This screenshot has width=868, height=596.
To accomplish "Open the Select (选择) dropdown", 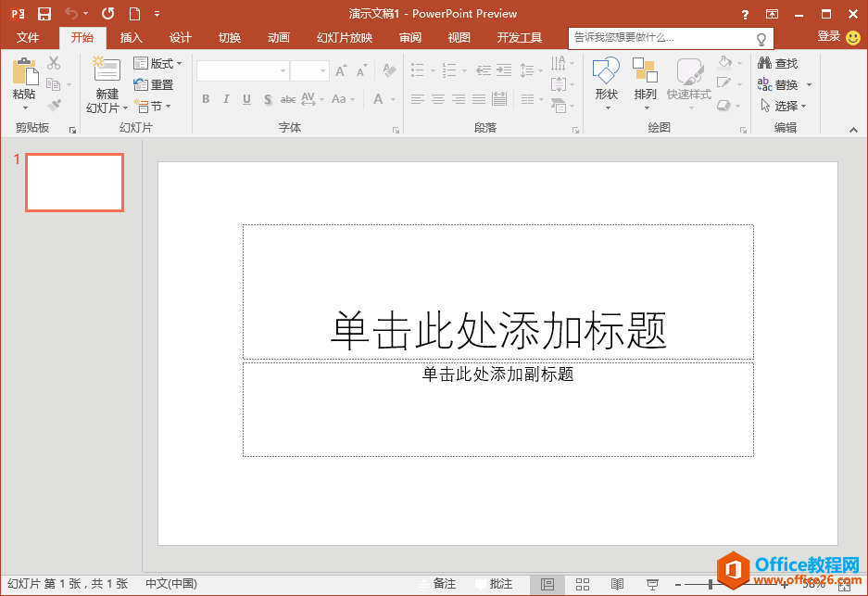I will 784,106.
